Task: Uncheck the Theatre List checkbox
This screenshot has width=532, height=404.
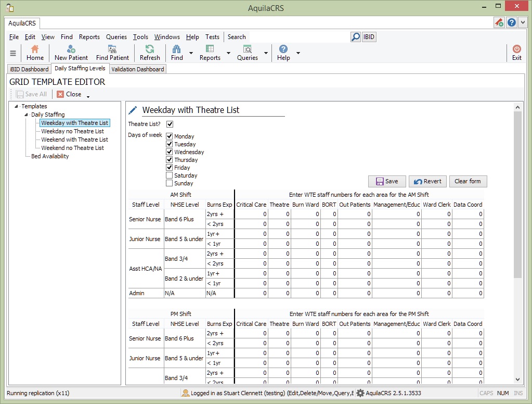Action: [x=170, y=124]
